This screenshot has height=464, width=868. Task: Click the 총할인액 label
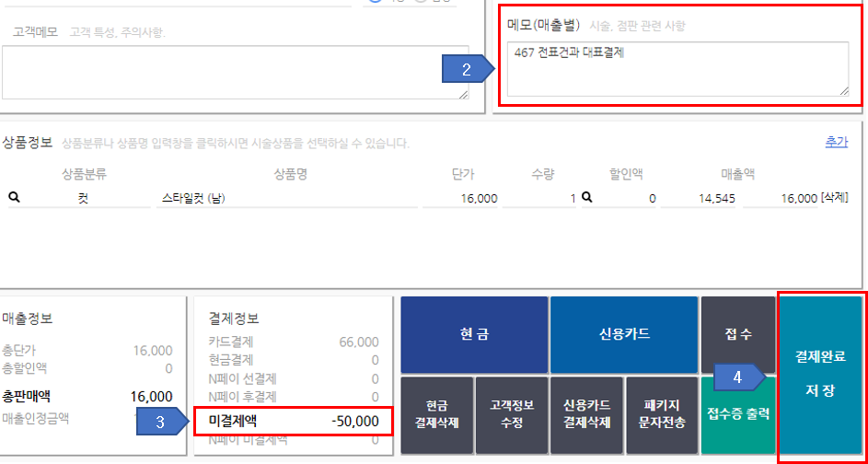(x=24, y=368)
